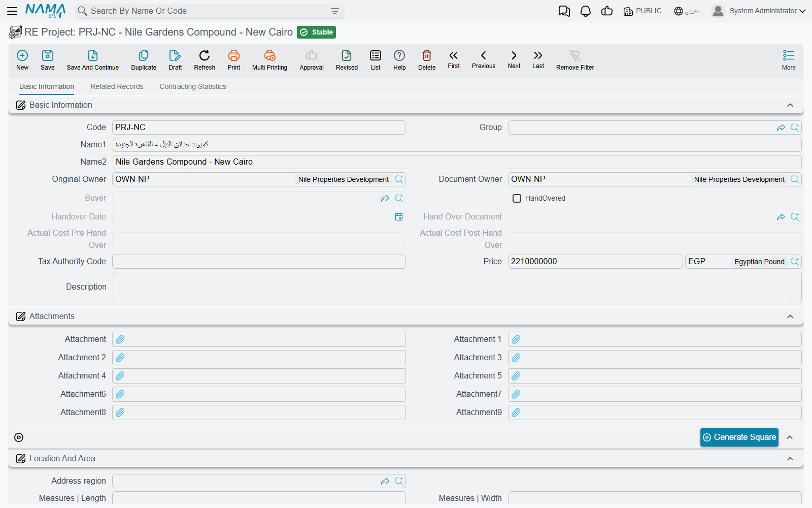The width and height of the screenshot is (812, 508).
Task: Open Multi Printing
Action: pos(269,60)
